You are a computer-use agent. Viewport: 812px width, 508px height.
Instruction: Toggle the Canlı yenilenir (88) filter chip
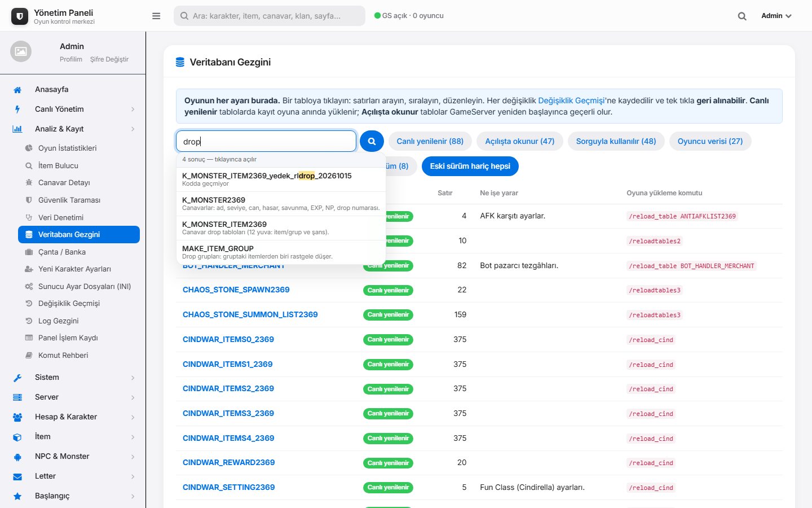[430, 141]
